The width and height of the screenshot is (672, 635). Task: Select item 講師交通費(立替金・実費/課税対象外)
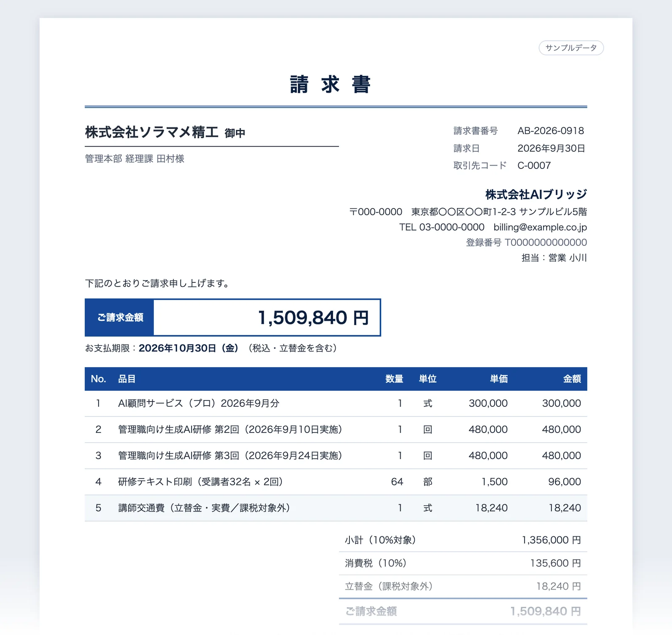coord(204,508)
